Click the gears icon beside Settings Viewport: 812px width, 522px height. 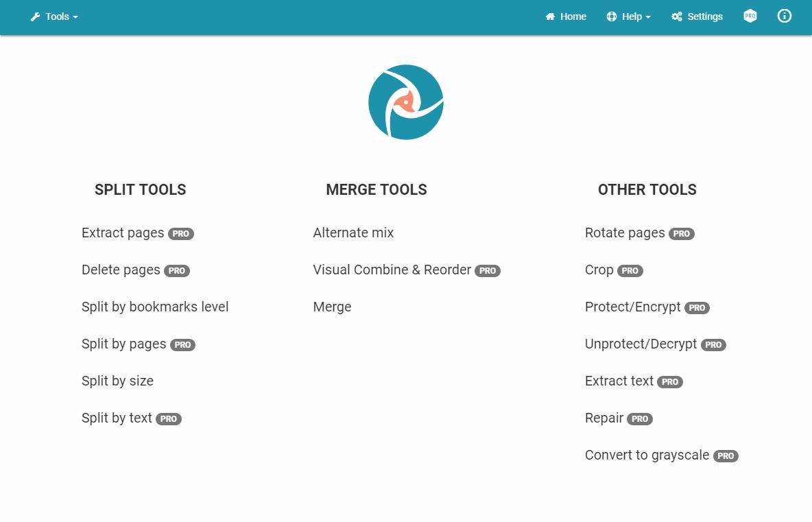click(x=677, y=16)
